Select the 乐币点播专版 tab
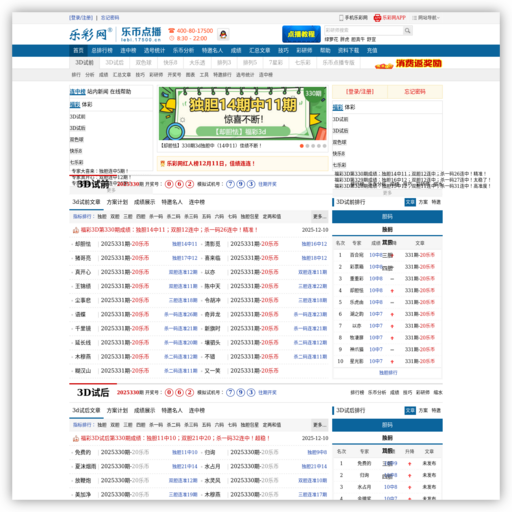This screenshot has height=512, width=512. point(338,62)
